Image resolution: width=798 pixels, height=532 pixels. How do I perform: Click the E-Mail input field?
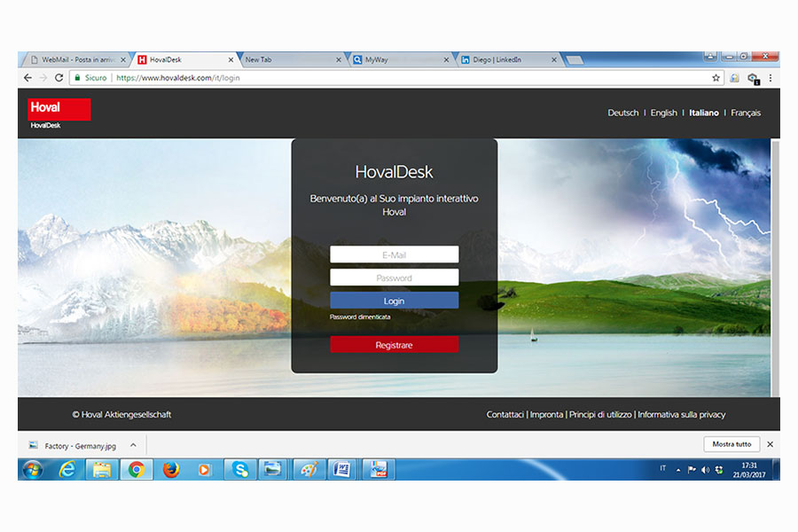pos(394,254)
